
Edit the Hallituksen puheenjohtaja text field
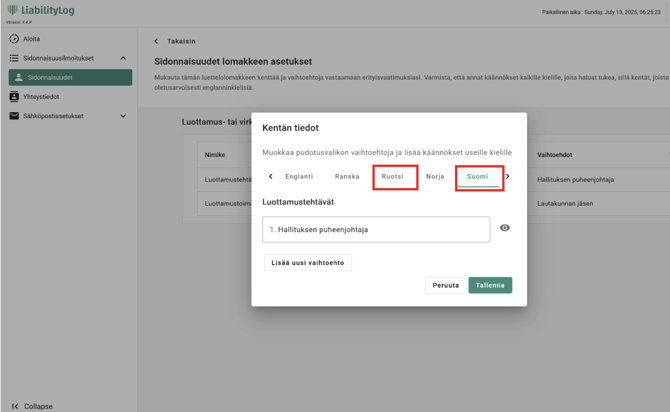[376, 229]
